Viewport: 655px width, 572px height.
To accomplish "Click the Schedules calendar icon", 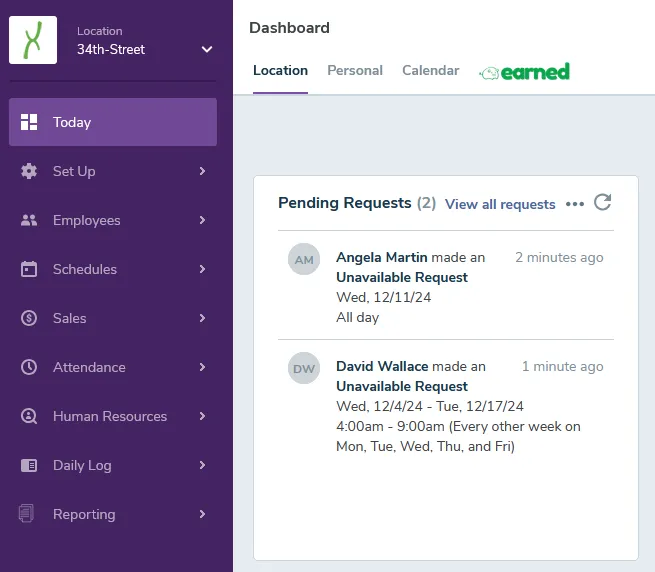I will (29, 269).
